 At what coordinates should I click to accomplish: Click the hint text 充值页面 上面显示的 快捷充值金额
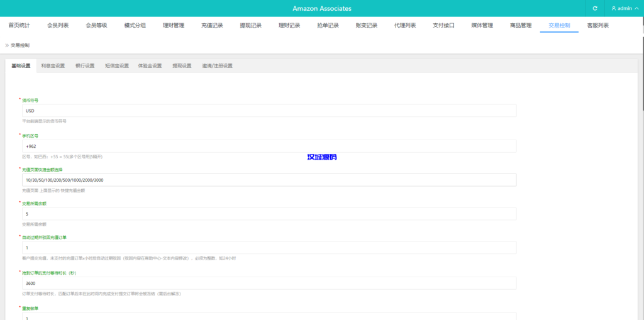[54, 190]
